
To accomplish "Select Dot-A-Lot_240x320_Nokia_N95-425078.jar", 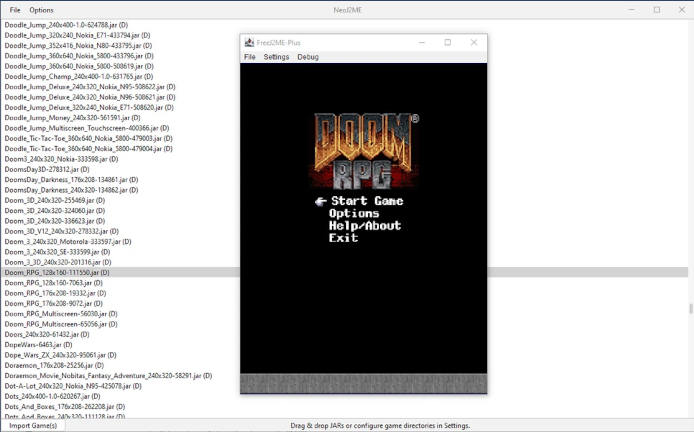I will point(73,386).
